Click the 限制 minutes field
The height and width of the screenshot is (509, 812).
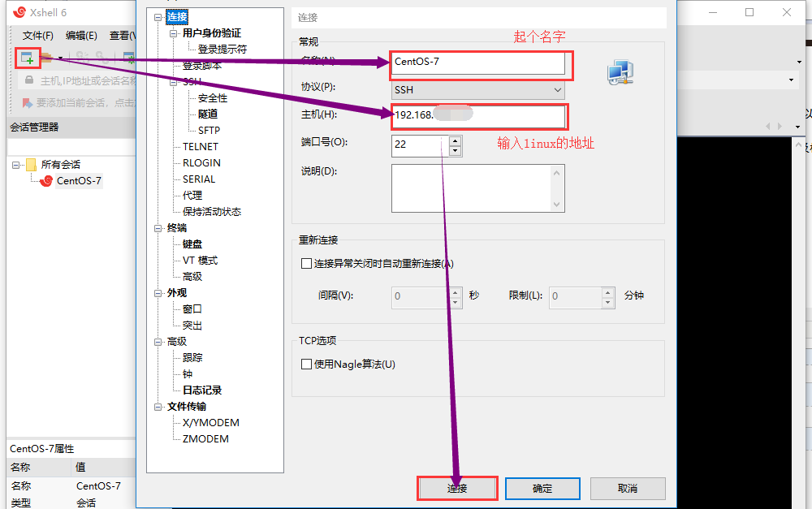pos(576,296)
